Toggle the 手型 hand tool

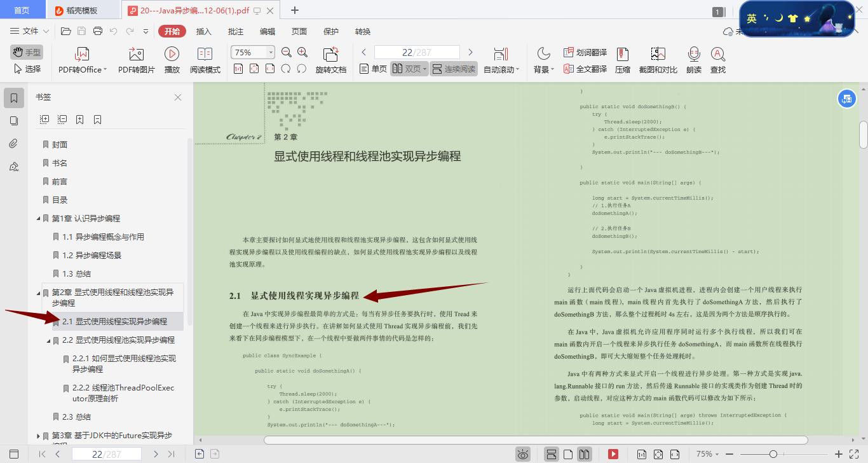26,52
